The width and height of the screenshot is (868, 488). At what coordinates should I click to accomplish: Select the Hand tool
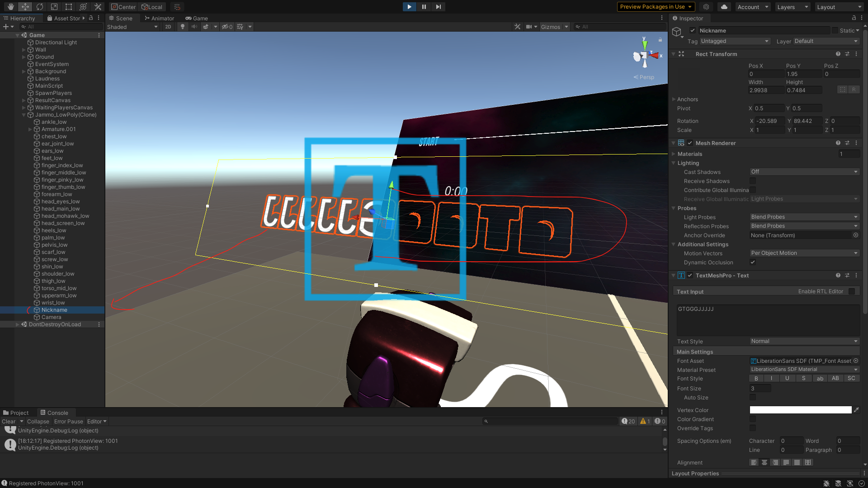(10, 7)
